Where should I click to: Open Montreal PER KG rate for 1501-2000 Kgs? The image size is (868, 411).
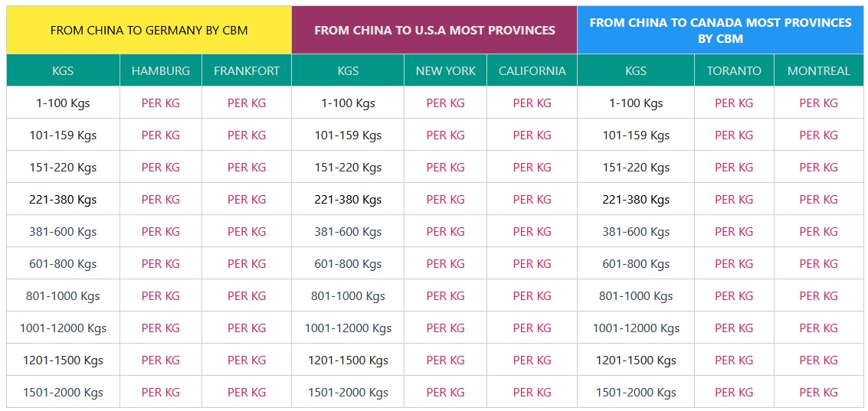point(819,393)
